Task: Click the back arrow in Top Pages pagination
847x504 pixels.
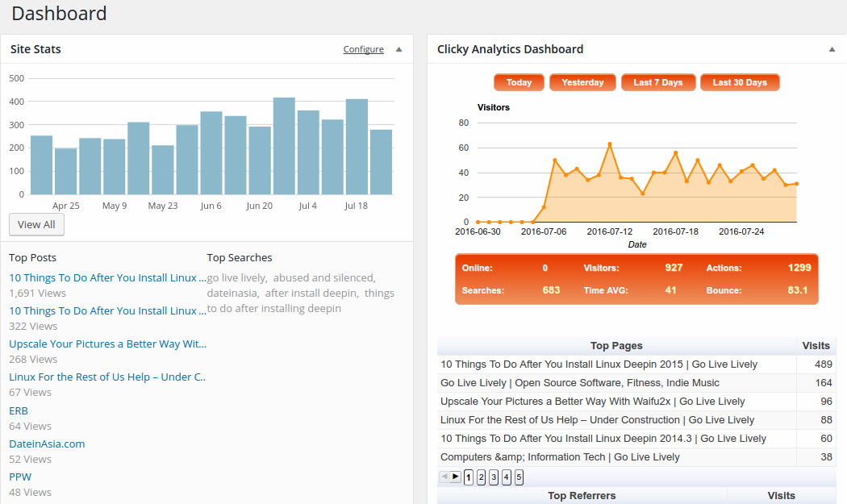Action: (x=444, y=477)
